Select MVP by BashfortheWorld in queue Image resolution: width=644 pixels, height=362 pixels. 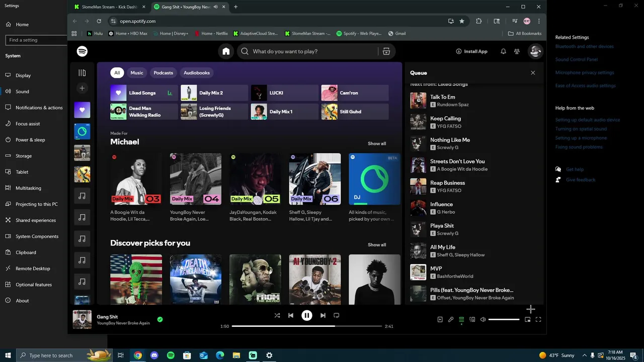click(x=473, y=272)
